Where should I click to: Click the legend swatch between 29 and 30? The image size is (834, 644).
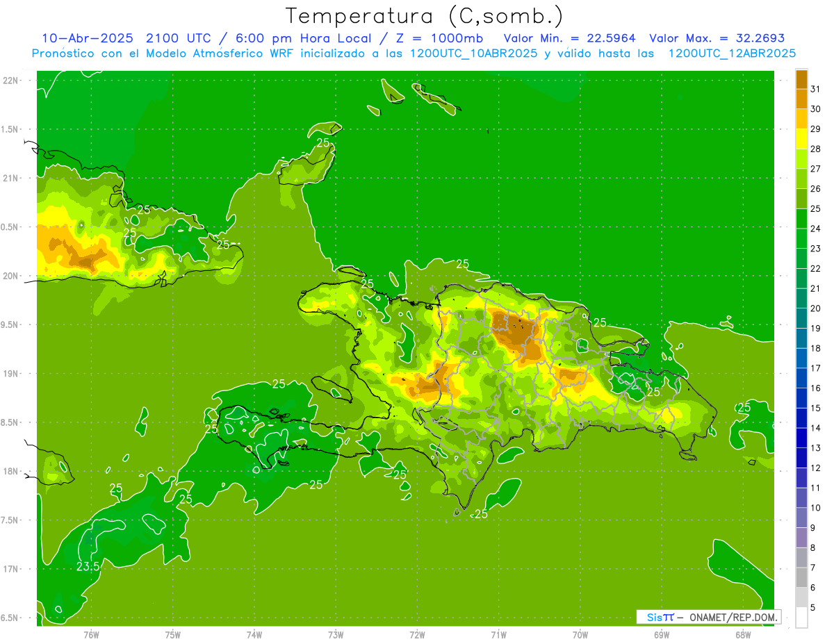tap(801, 119)
